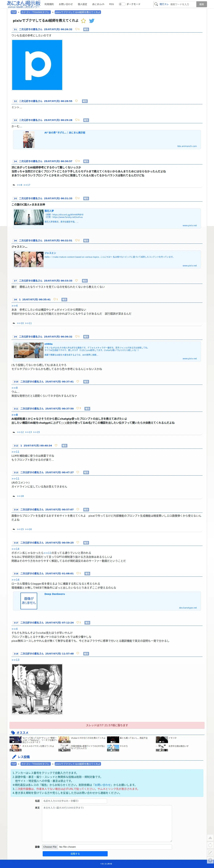214x868 pixels.
Task: Click the Choose File image button
Action: click(50, 847)
